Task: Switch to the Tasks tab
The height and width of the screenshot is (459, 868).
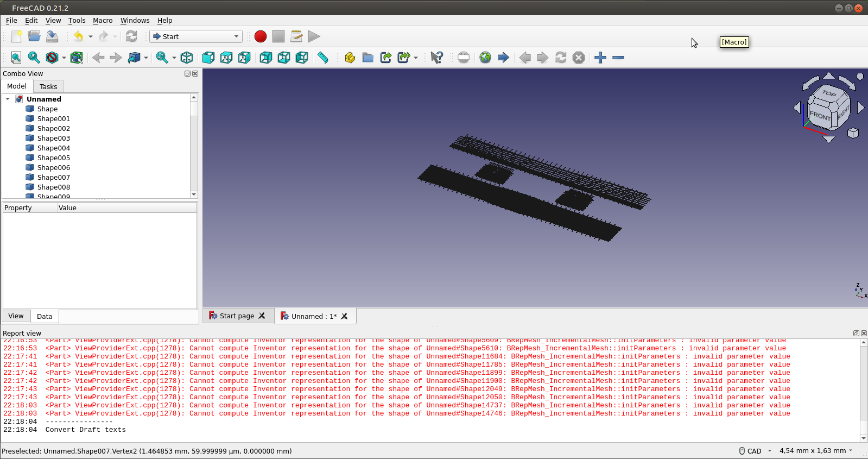Action: [x=48, y=86]
